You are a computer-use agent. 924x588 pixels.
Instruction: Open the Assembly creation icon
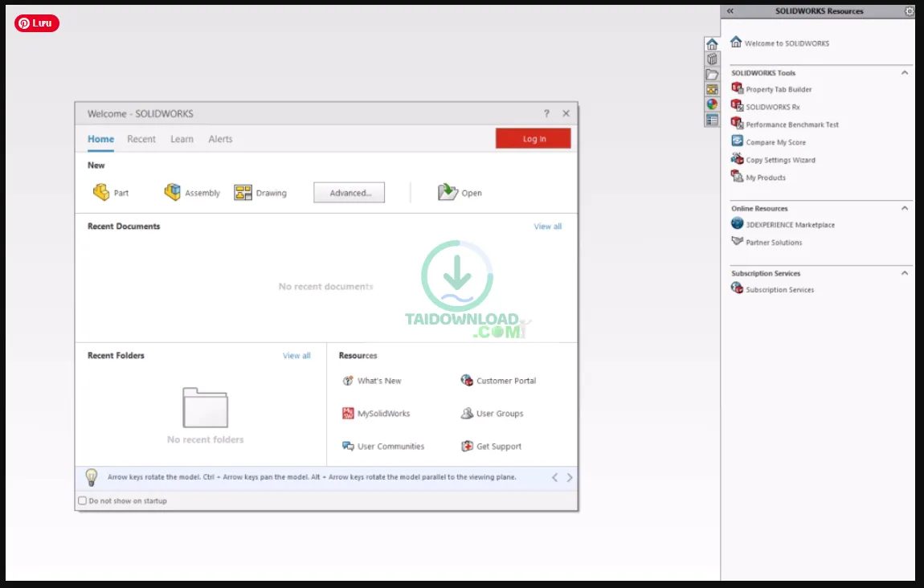click(173, 192)
